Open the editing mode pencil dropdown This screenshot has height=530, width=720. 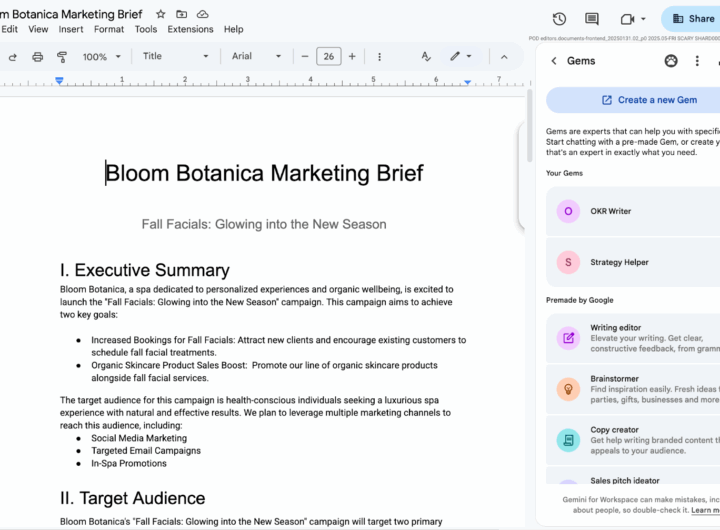(461, 57)
